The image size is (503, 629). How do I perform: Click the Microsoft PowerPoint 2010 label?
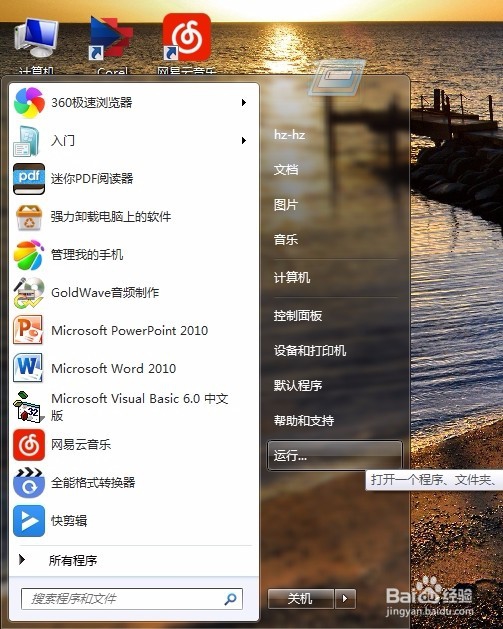tap(130, 331)
